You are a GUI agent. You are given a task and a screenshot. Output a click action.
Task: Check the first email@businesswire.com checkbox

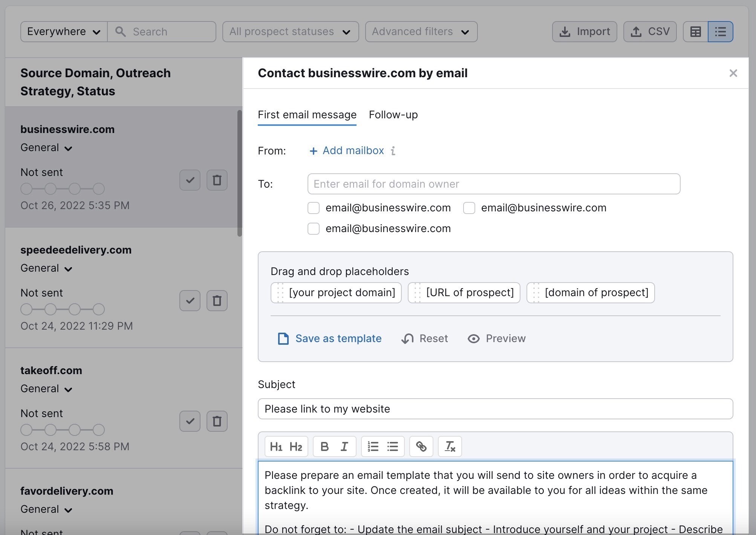tap(314, 208)
